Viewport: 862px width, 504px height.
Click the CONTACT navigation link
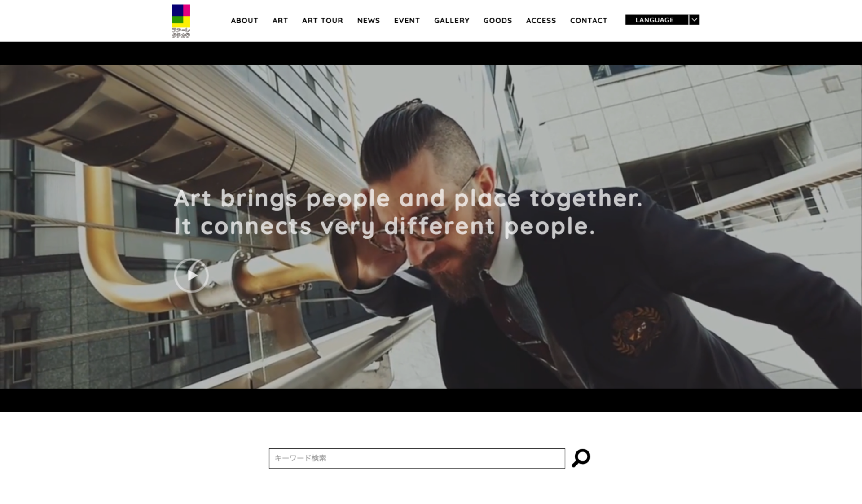click(589, 21)
